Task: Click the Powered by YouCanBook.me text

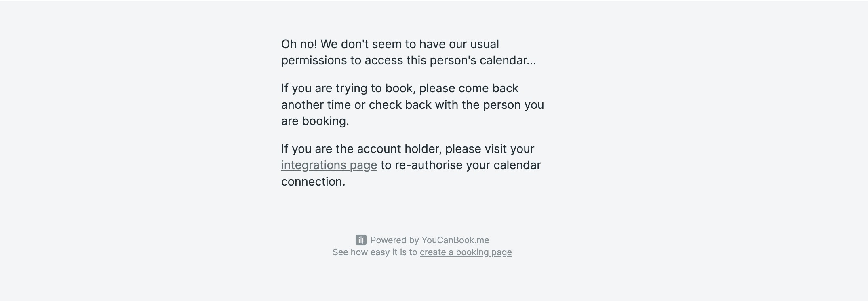Action: tap(430, 240)
